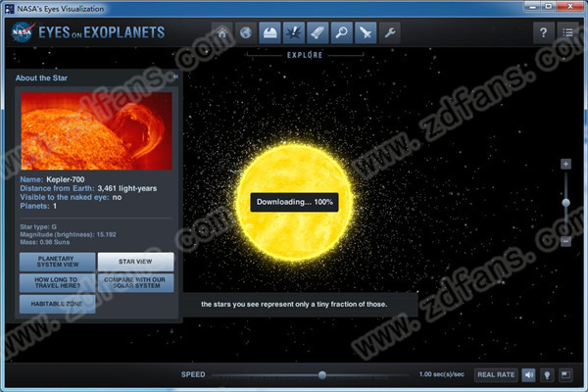Toggle the light bulb icon

(547, 374)
